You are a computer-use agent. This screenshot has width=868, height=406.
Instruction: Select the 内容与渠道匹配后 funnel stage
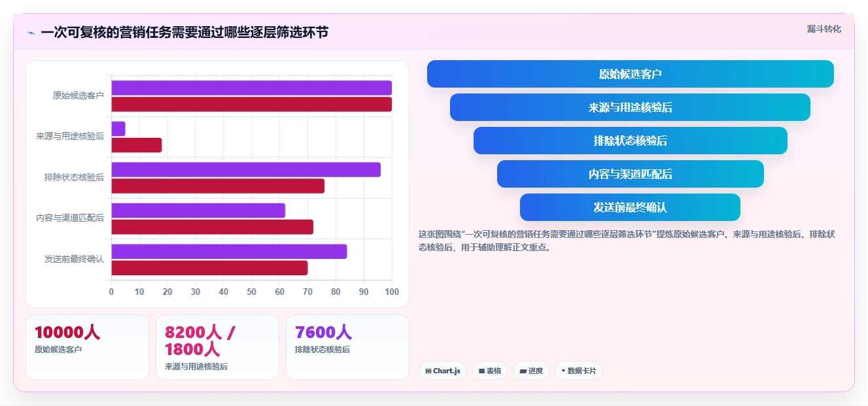tap(631, 174)
